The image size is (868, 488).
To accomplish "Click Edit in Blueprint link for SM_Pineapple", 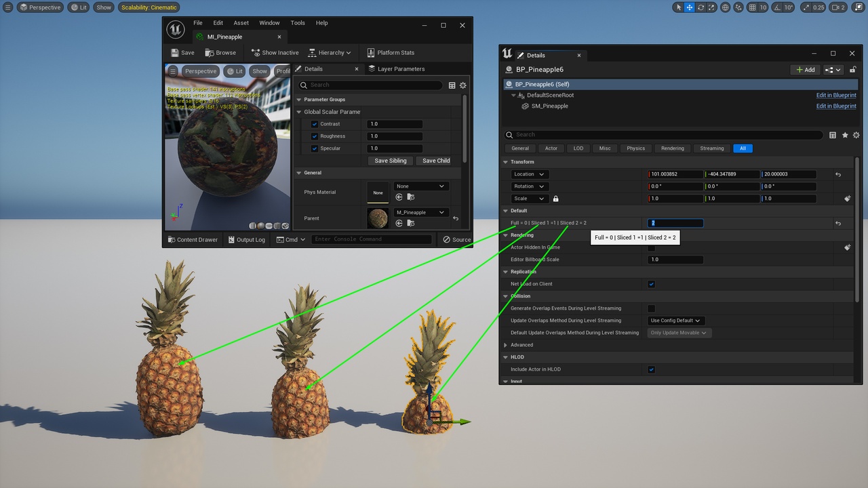I will [x=835, y=106].
